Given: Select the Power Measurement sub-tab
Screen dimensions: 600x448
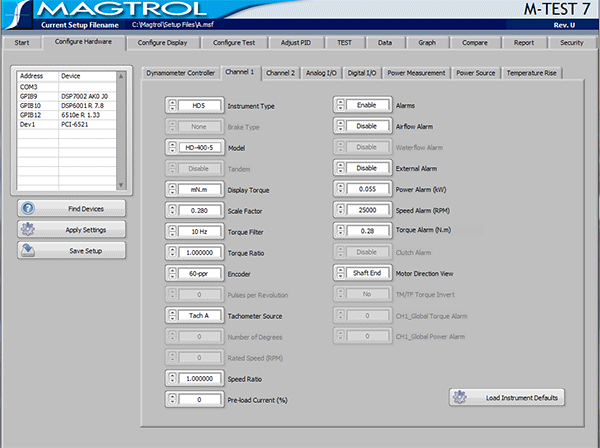Looking at the screenshot, I should (416, 73).
